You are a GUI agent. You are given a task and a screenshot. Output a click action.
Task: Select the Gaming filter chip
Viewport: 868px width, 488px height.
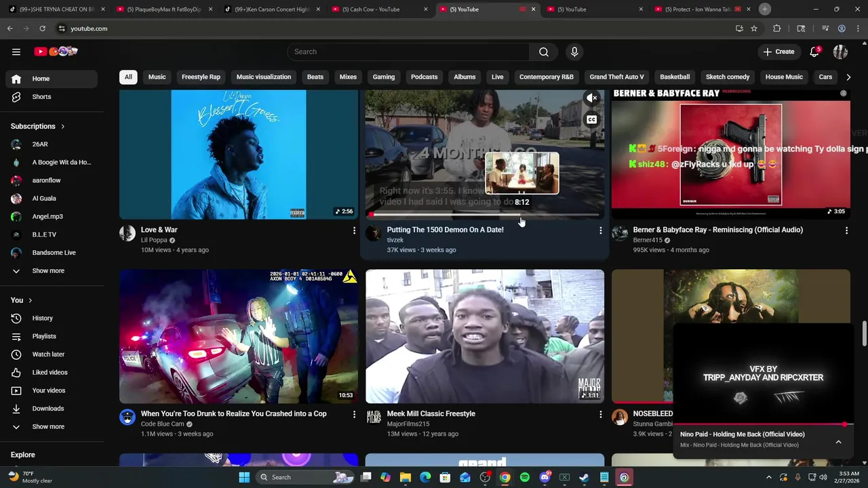point(383,77)
